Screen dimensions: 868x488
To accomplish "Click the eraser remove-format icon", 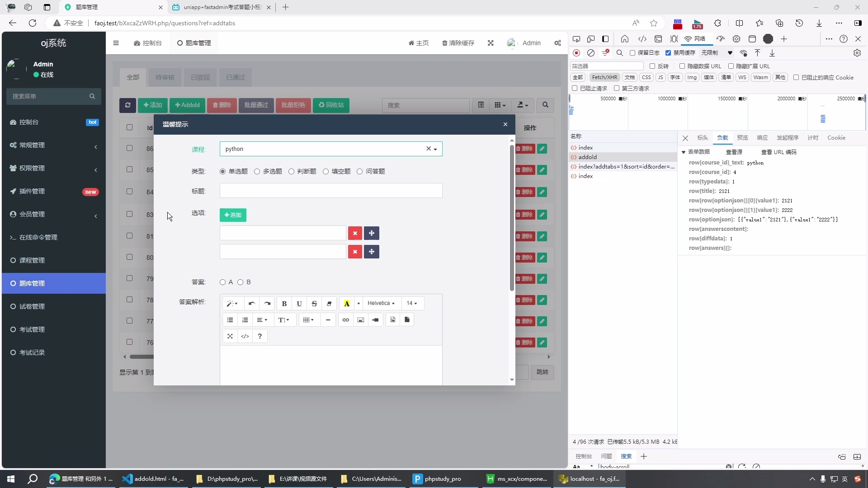I will coord(329,304).
